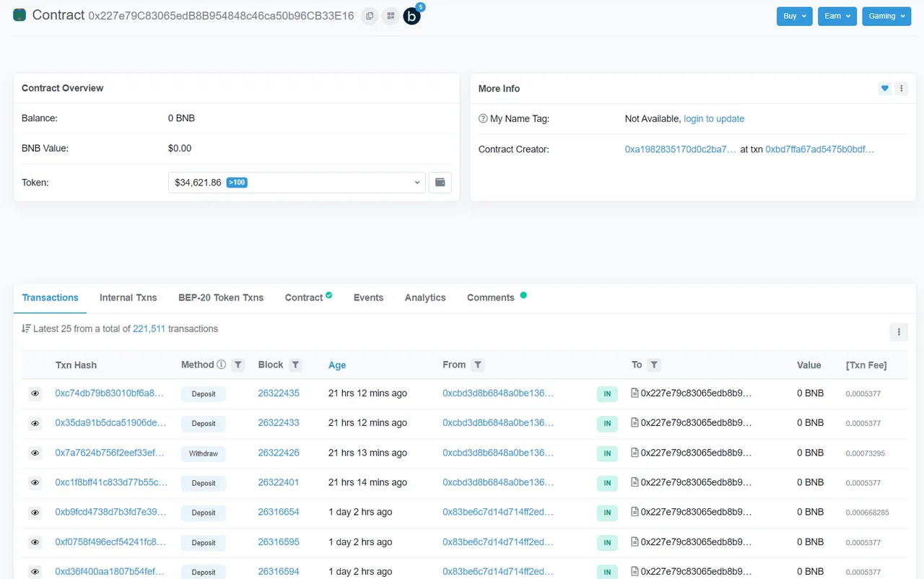Filter by To column
Screen dimensions: 924x579
[653, 365]
